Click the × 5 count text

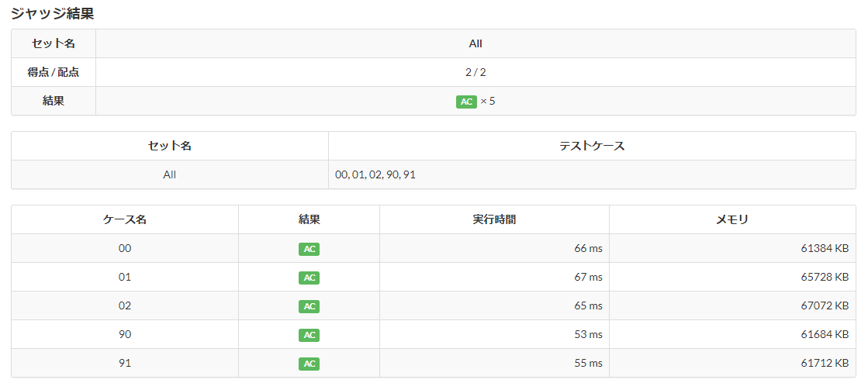point(488,102)
